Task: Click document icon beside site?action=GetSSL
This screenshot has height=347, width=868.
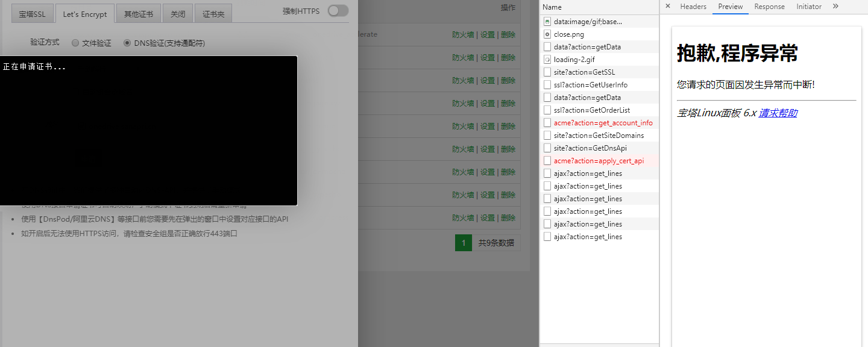Action: tap(547, 72)
